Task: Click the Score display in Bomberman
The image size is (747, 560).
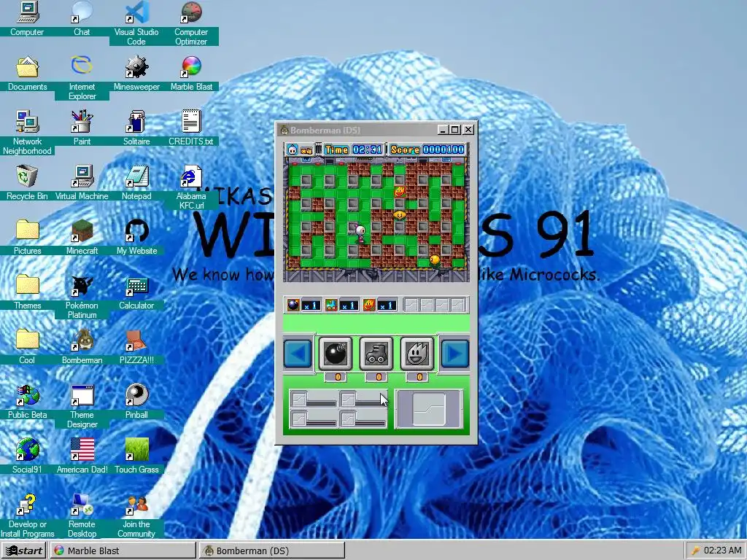Action: click(427, 149)
